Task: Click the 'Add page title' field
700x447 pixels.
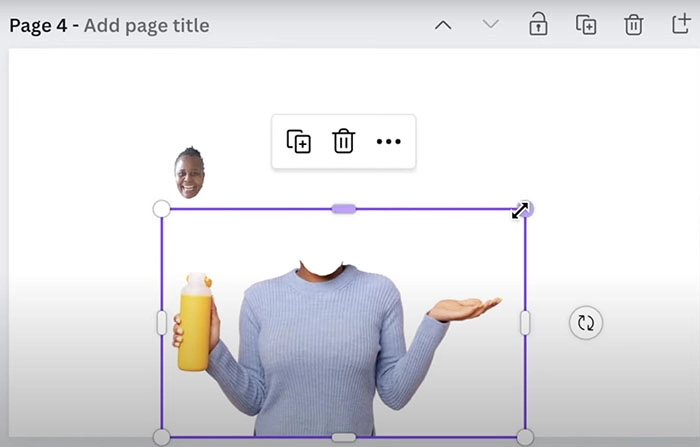Action: (147, 25)
